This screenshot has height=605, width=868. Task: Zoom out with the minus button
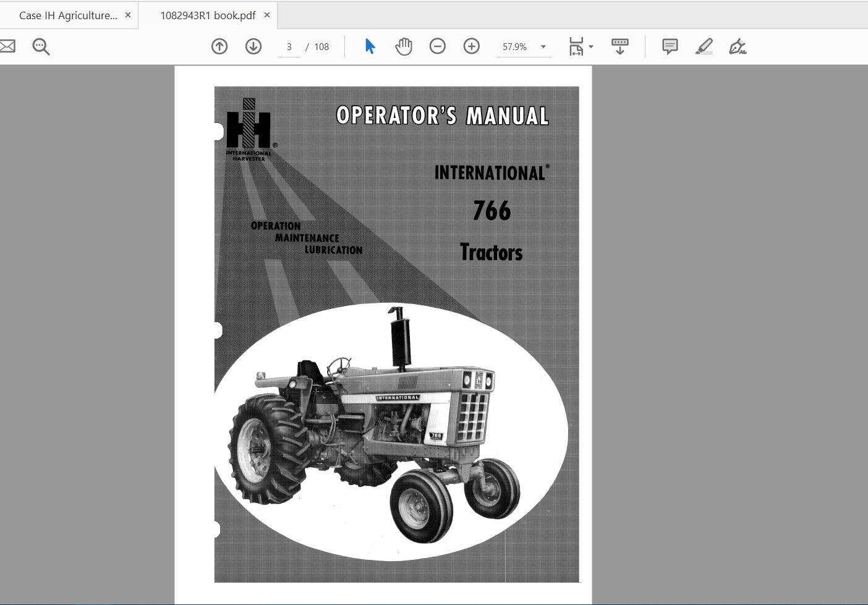click(438, 46)
